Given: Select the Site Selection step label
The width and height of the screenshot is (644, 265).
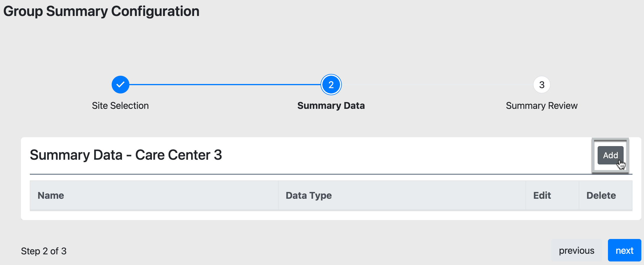Looking at the screenshot, I should (120, 105).
